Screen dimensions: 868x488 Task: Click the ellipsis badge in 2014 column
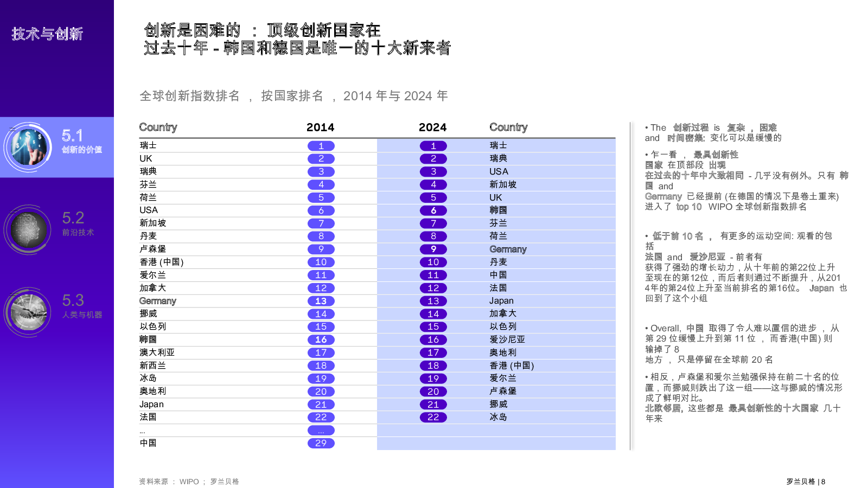point(321,430)
